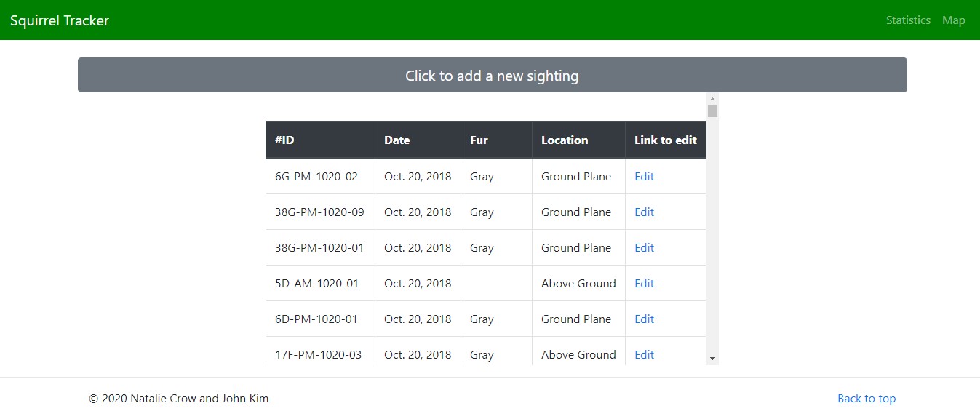The image size is (980, 419).
Task: Edit sighting 17F-PM-1020-03
Action: point(644,355)
